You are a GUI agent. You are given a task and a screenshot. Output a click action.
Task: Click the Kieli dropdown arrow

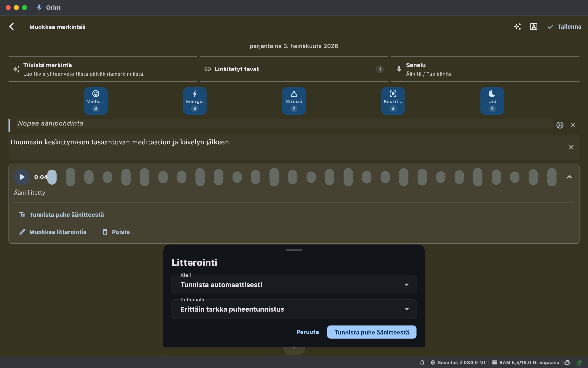click(x=406, y=285)
